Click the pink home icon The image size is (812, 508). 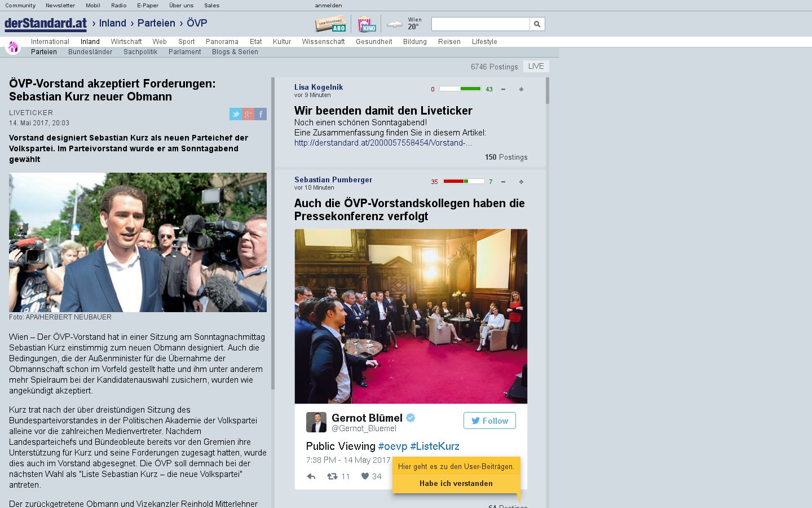point(13,46)
